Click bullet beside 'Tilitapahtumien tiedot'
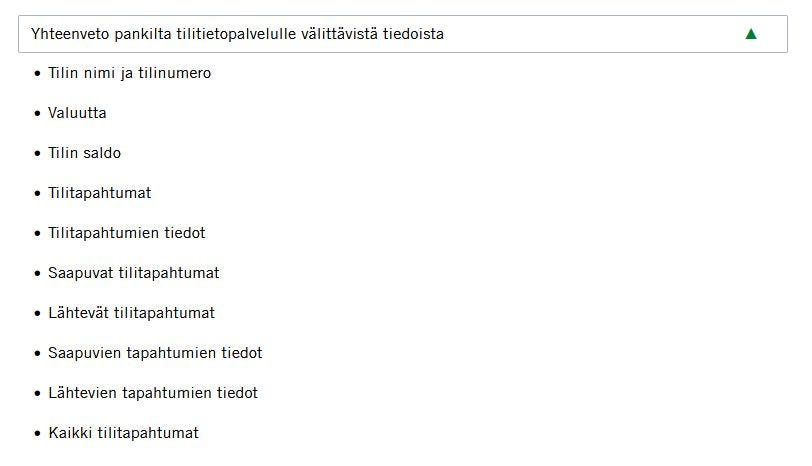 (38, 234)
